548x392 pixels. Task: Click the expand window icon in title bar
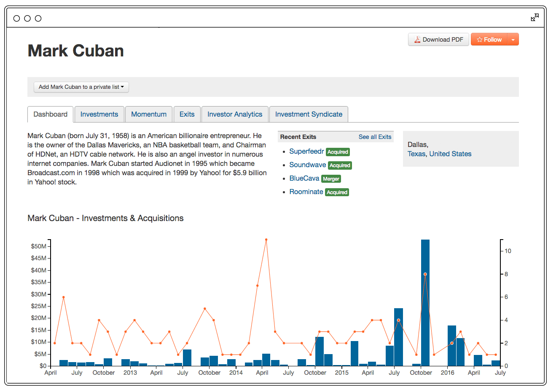click(x=535, y=17)
